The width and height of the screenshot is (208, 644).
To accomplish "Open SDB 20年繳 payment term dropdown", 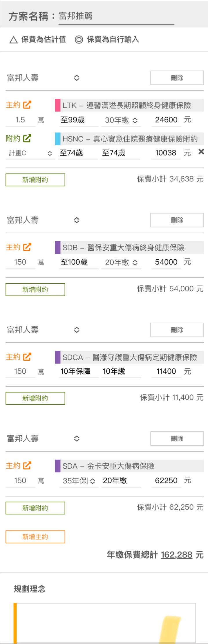I will click(x=121, y=263).
